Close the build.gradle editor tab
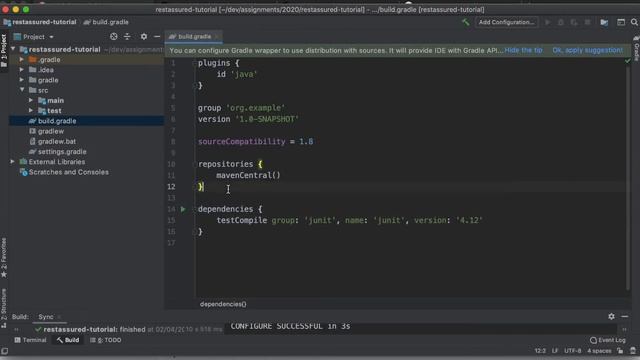This screenshot has width=640, height=360. coord(217,37)
